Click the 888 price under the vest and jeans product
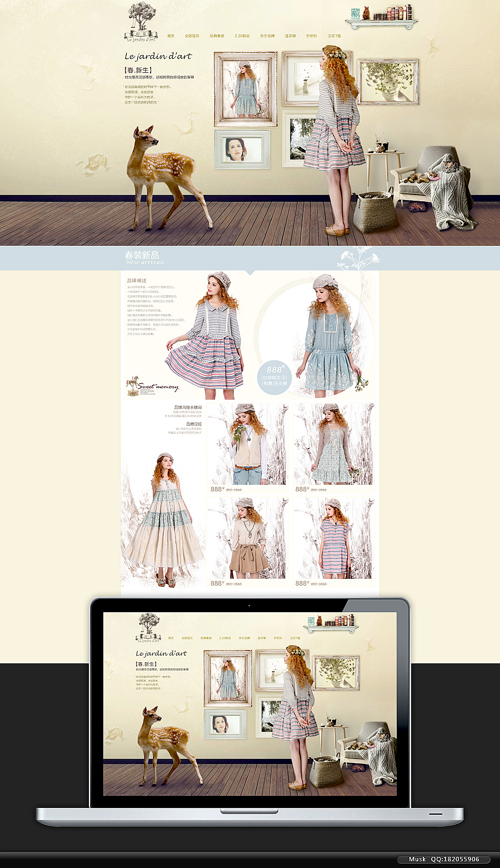Image resolution: width=500 pixels, height=868 pixels. 217,489
